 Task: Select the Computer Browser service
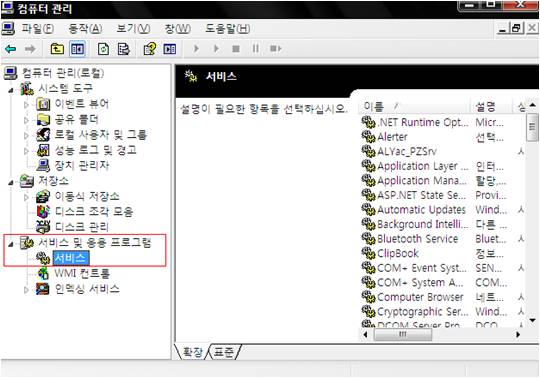(420, 297)
